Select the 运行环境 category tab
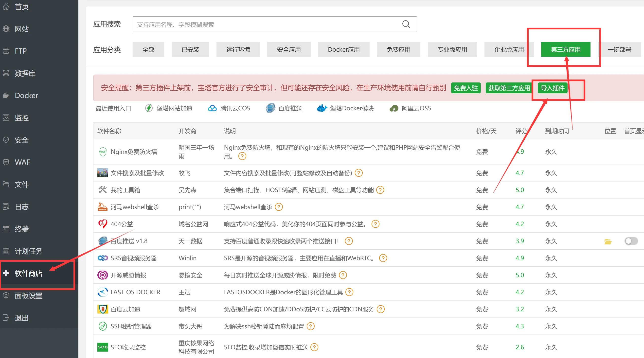644x358 pixels. click(x=238, y=50)
